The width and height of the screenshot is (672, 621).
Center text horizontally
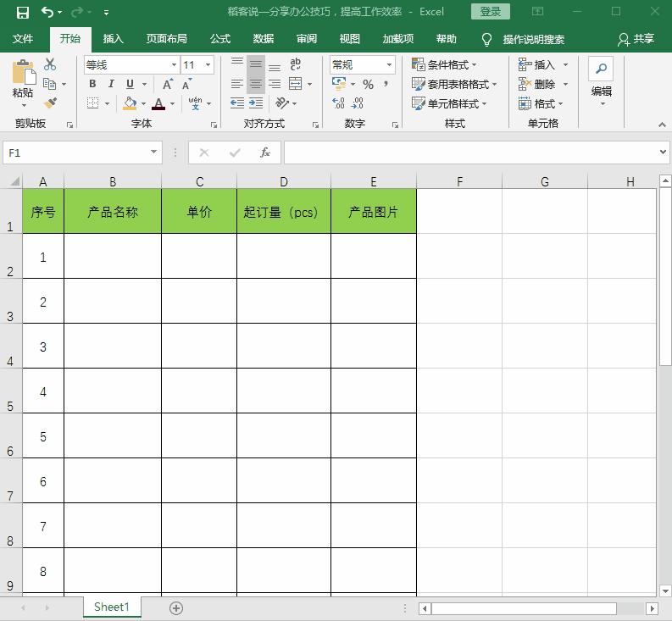point(256,84)
